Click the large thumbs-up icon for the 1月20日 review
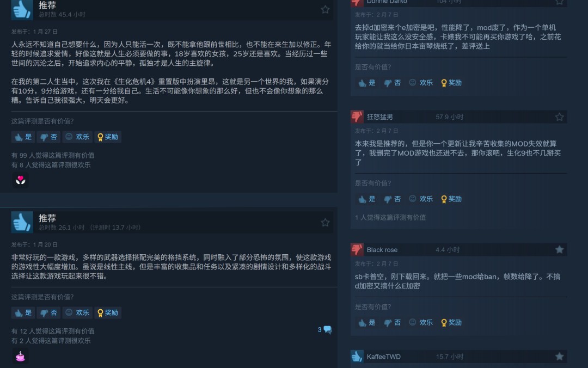Viewport: 588px width, 368px height. tap(22, 222)
